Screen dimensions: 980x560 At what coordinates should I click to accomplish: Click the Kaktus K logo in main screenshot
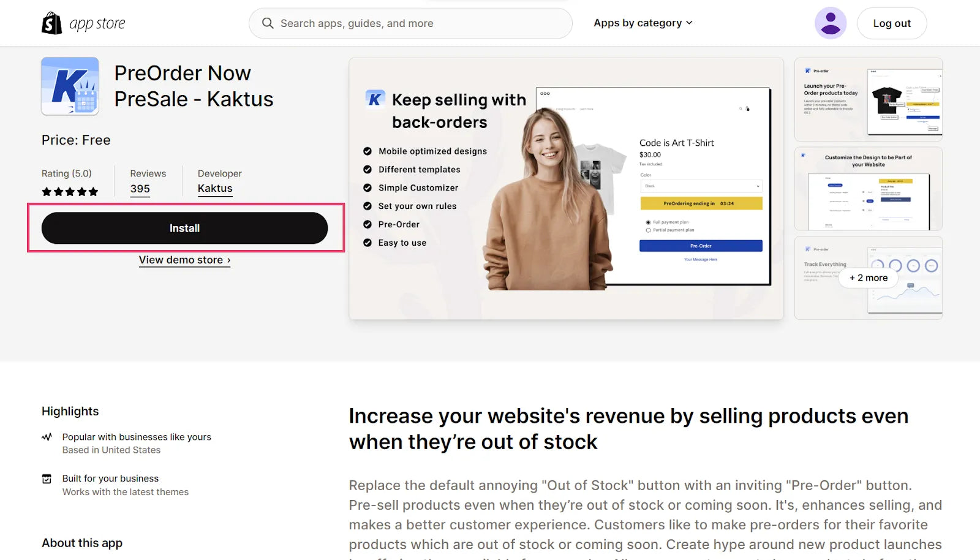[x=375, y=99]
